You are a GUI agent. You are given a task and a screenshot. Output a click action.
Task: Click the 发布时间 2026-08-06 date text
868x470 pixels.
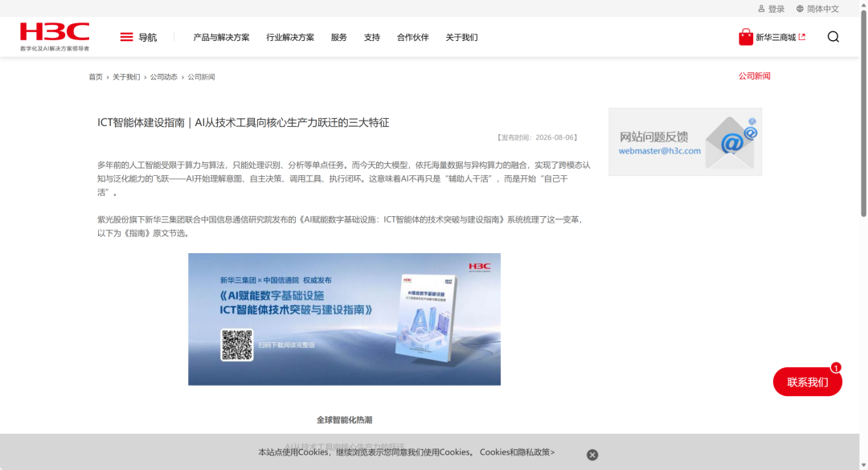(x=536, y=137)
